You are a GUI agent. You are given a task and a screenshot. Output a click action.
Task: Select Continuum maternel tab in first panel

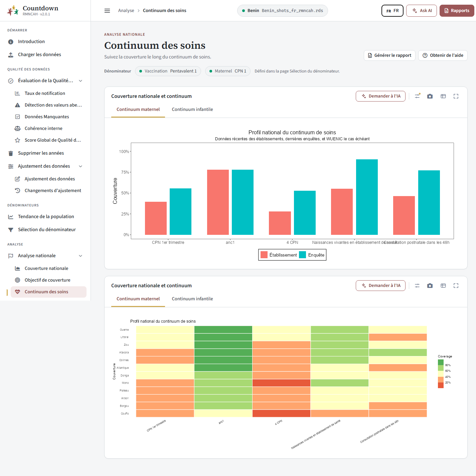click(138, 110)
